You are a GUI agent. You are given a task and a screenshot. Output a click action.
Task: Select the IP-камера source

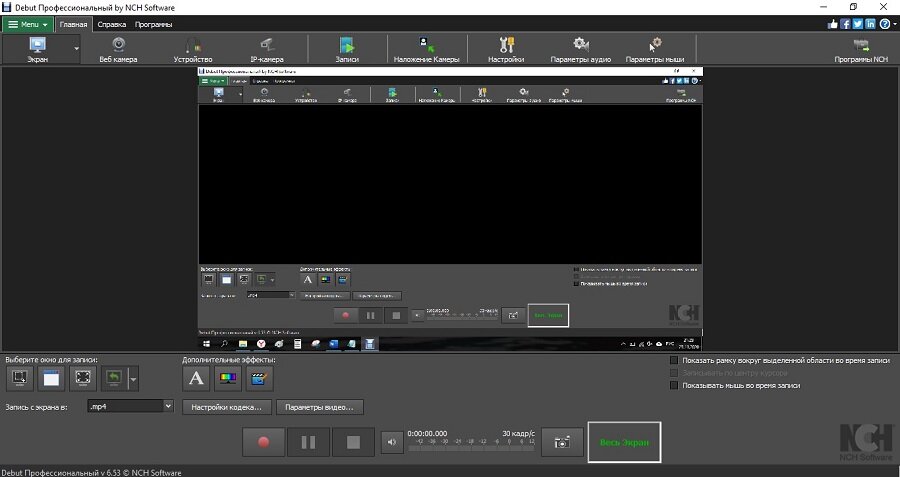click(267, 49)
